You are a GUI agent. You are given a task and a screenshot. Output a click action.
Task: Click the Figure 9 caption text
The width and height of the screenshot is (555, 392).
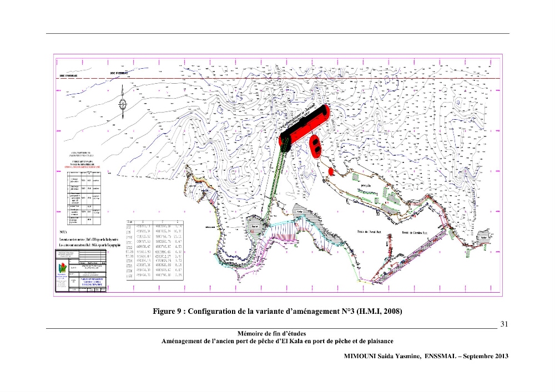click(x=277, y=312)
